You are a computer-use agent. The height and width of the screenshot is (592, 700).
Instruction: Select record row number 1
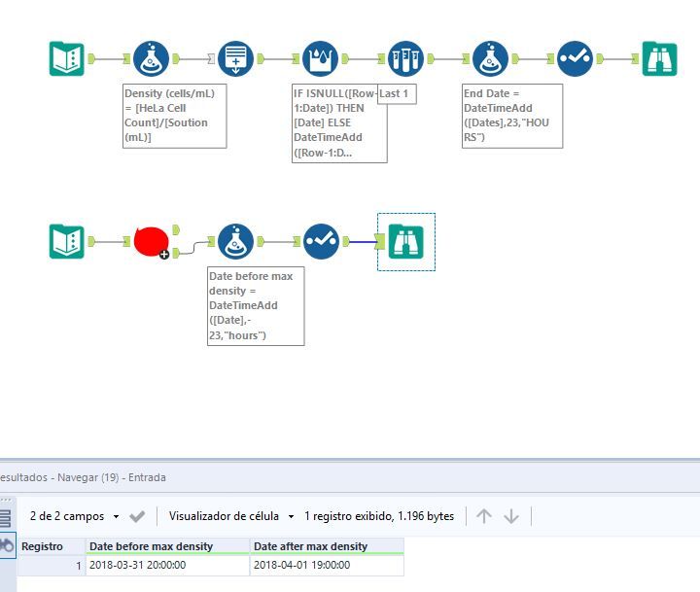tap(52, 565)
